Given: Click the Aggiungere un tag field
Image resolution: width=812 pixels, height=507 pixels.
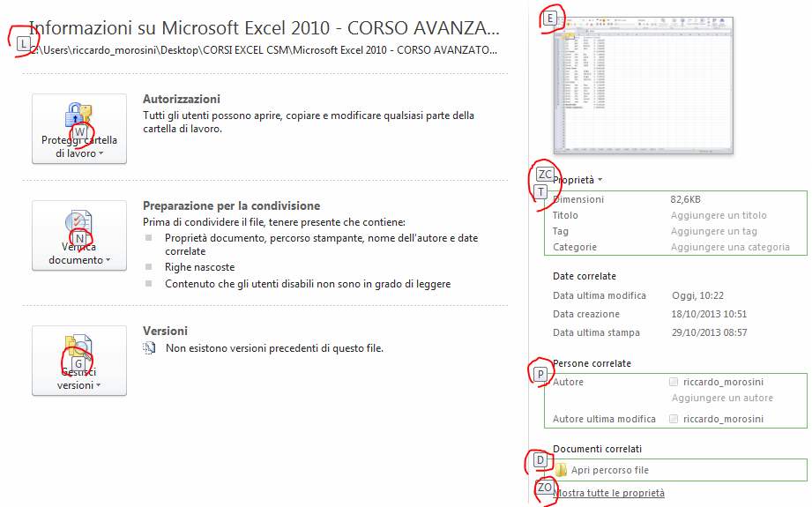Looking at the screenshot, I should tap(713, 232).
